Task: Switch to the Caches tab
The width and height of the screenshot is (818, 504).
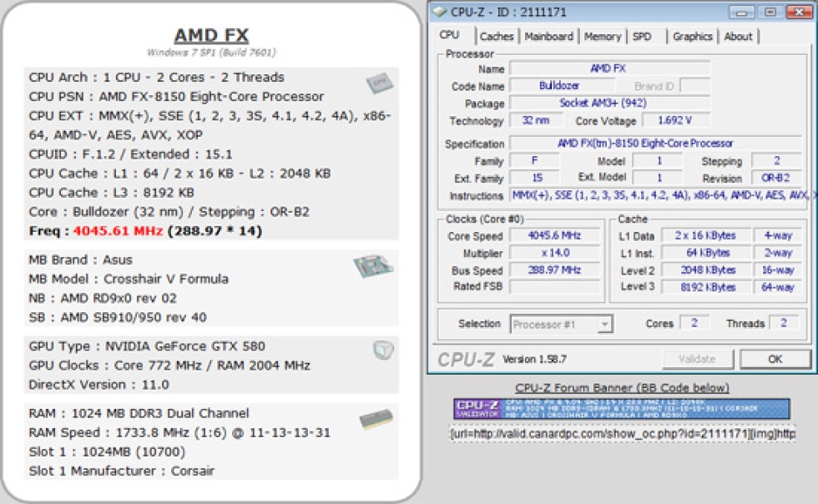Action: (496, 36)
